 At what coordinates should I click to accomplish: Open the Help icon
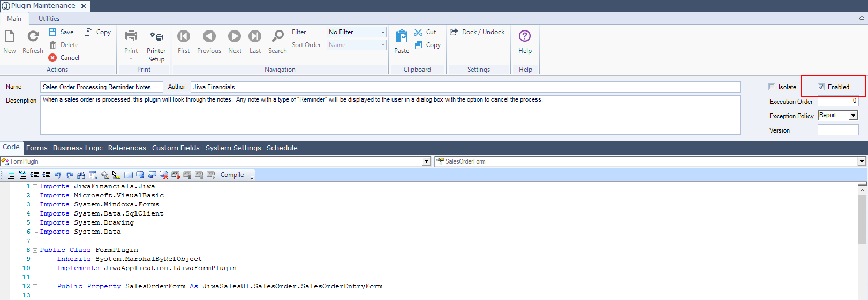point(525,36)
